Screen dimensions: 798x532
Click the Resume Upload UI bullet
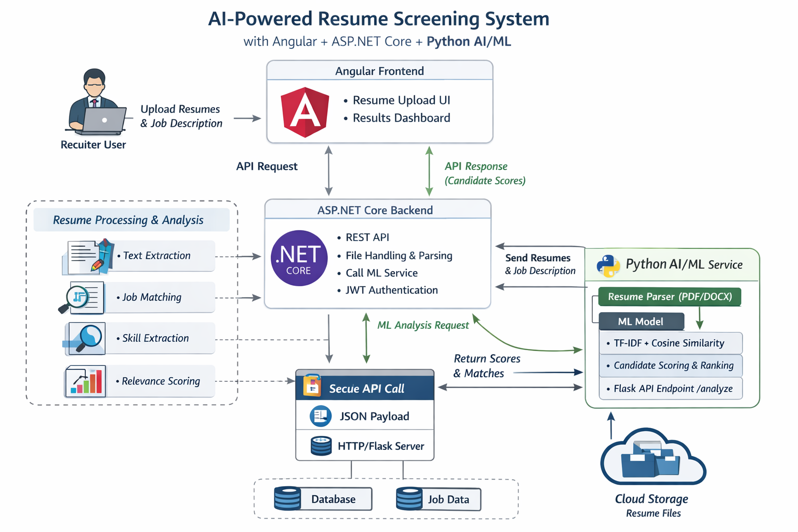coord(396,100)
